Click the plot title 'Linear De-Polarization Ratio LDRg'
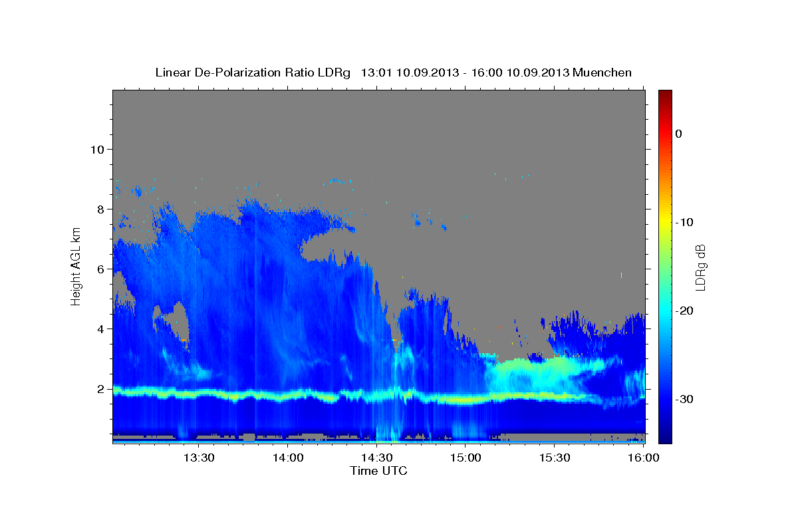 tap(252, 72)
